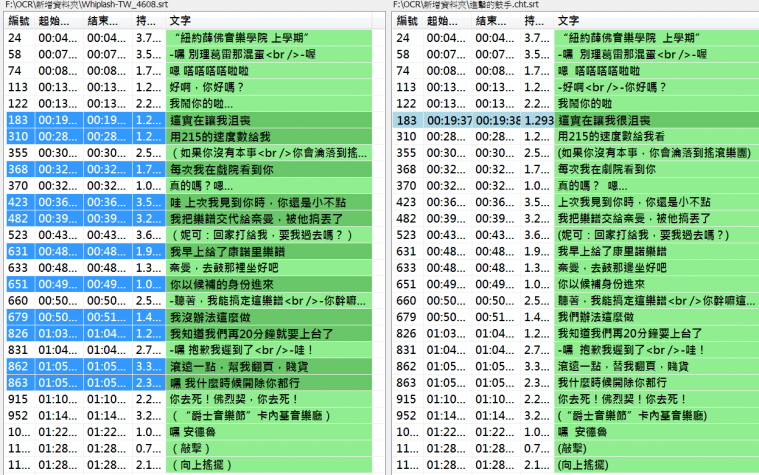Select left row 523 妮可 subtitle line
This screenshot has width=759, height=475.
click(x=189, y=235)
